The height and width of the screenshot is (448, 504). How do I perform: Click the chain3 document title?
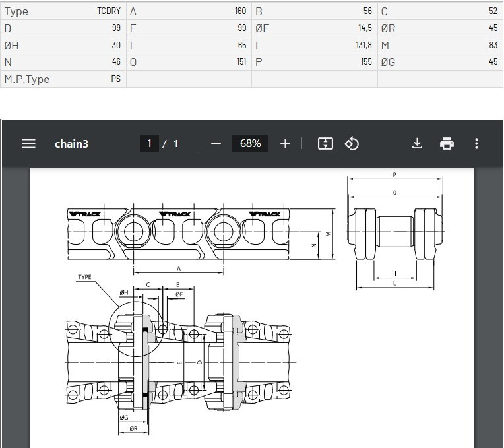[x=71, y=143]
